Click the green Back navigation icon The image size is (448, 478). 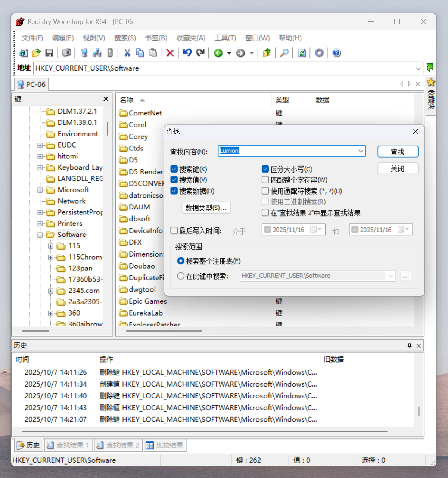[218, 53]
